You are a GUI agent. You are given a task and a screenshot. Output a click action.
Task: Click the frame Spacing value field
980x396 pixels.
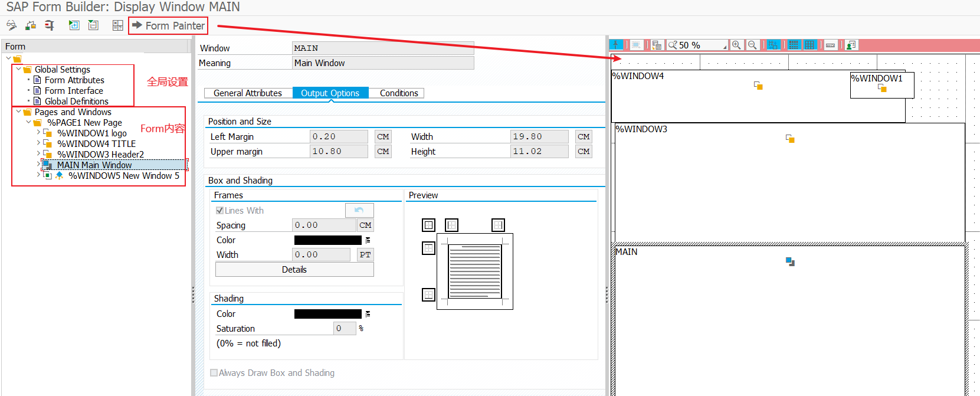(x=325, y=225)
